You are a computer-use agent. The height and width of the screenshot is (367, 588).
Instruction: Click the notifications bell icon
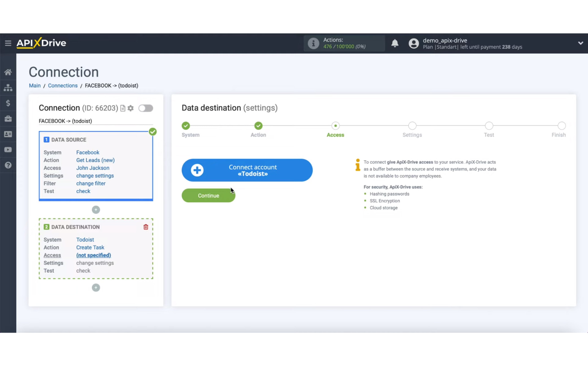tap(395, 43)
